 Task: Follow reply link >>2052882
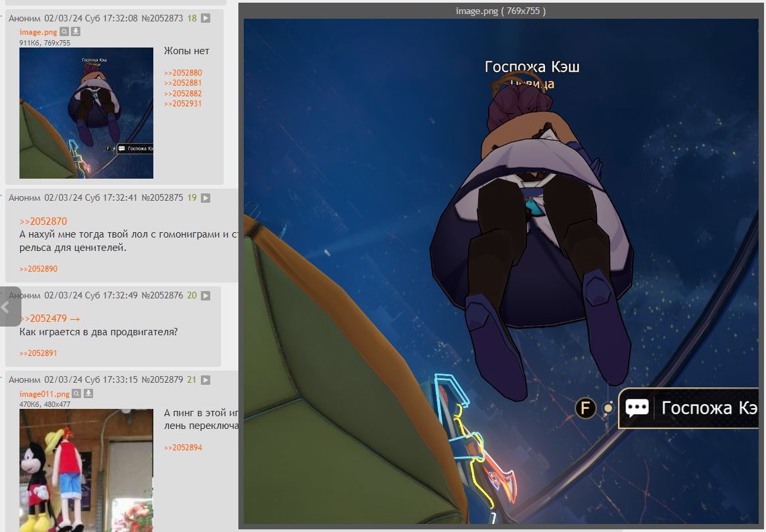point(183,93)
